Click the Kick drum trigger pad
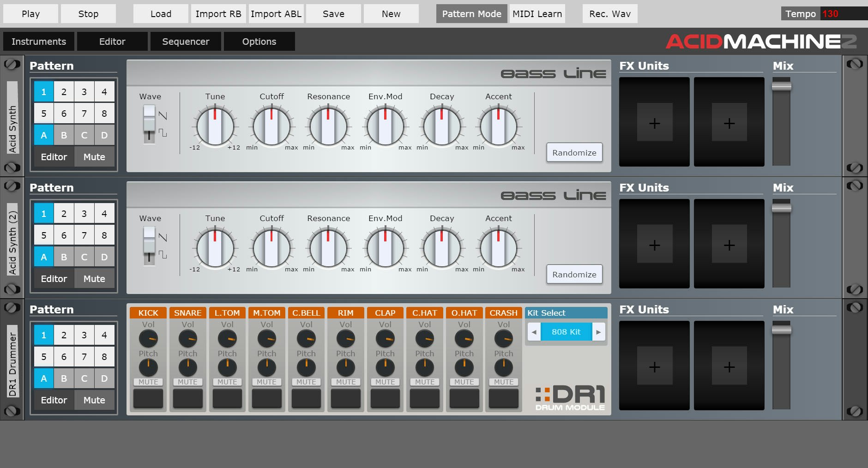 point(148,398)
